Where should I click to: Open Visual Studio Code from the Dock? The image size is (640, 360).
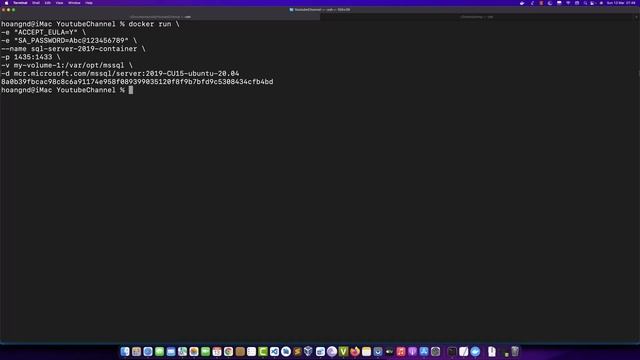[x=274, y=351]
